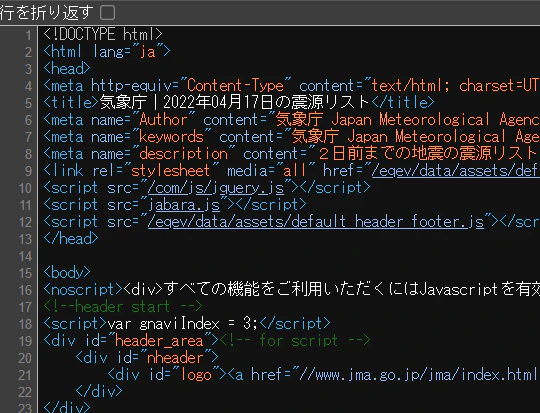Click line number 15 in the gutter
Viewport: 540px width, 413px height.
click(x=25, y=273)
